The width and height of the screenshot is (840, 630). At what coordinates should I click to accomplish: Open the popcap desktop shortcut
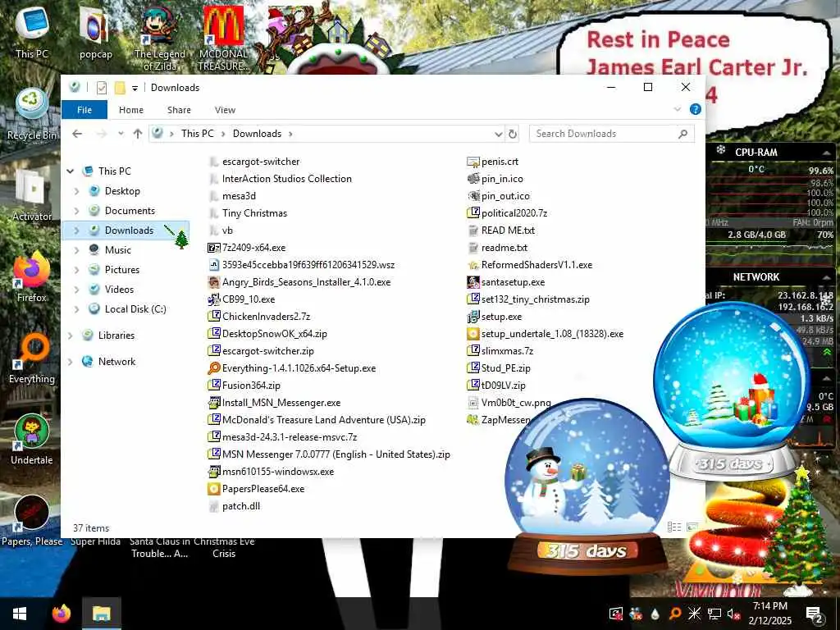(x=95, y=33)
